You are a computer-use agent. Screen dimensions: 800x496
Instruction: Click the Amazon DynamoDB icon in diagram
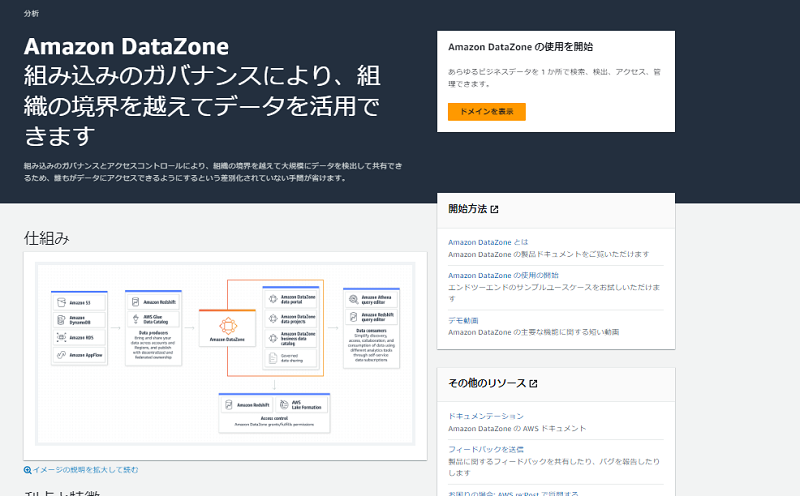pos(61,320)
